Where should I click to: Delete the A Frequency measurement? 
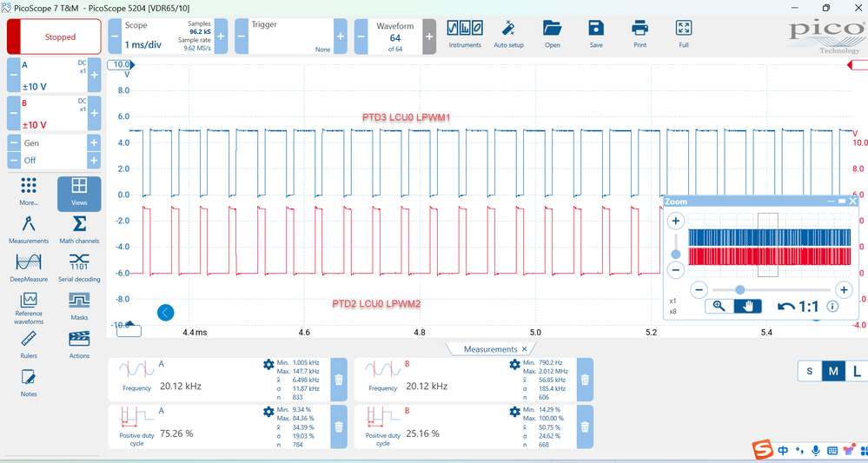tap(339, 380)
